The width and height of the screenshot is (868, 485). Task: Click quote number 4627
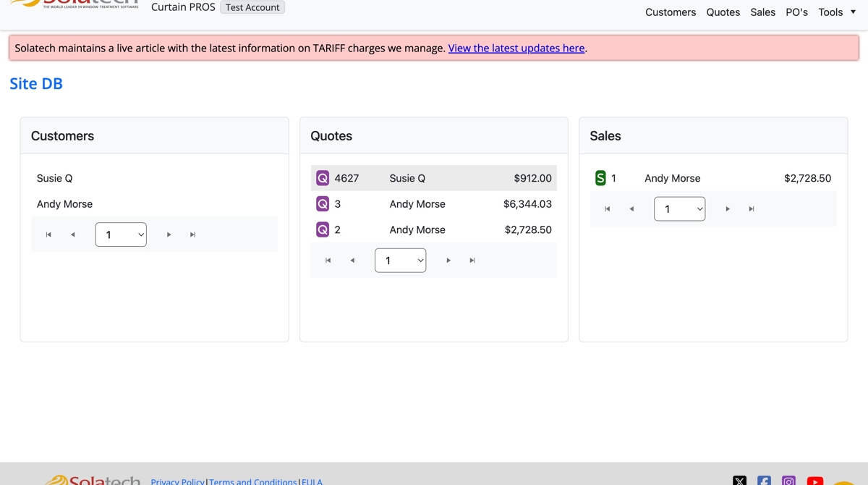346,178
